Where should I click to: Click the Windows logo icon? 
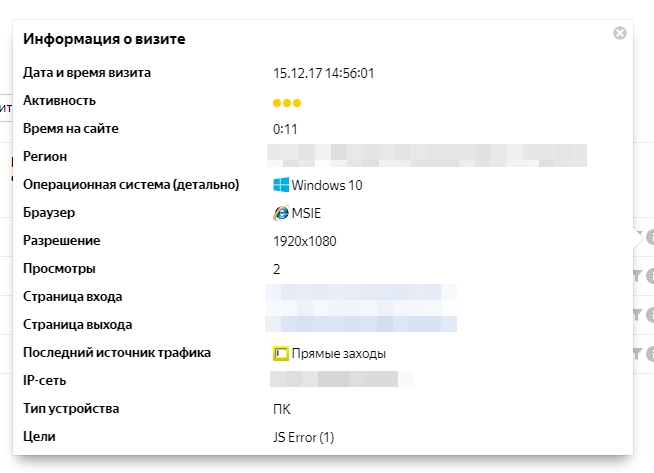point(281,185)
